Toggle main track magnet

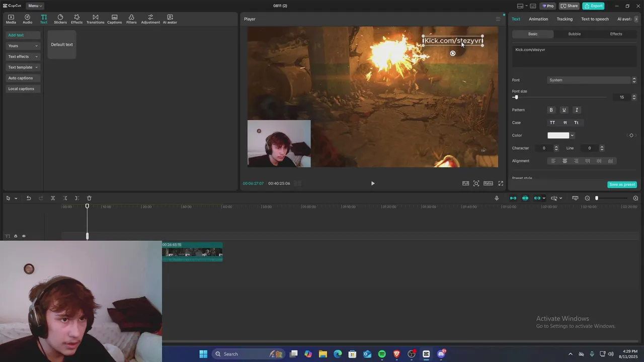click(x=513, y=198)
